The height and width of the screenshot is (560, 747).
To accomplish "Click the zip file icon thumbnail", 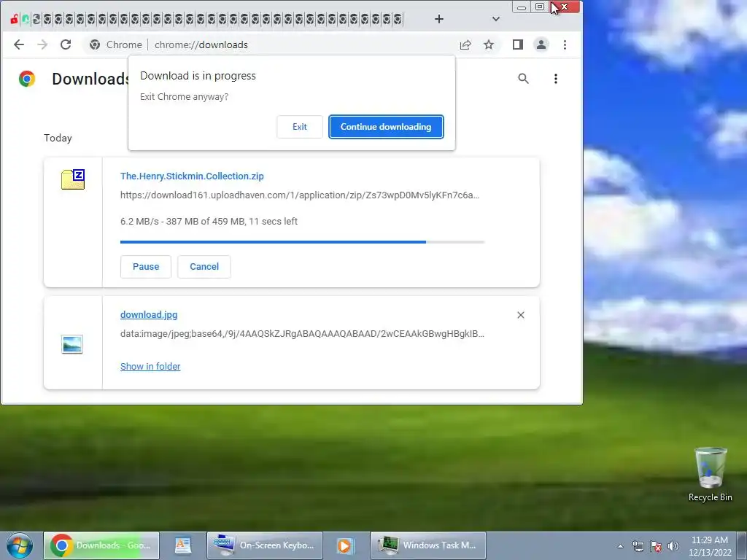I will point(73,179).
